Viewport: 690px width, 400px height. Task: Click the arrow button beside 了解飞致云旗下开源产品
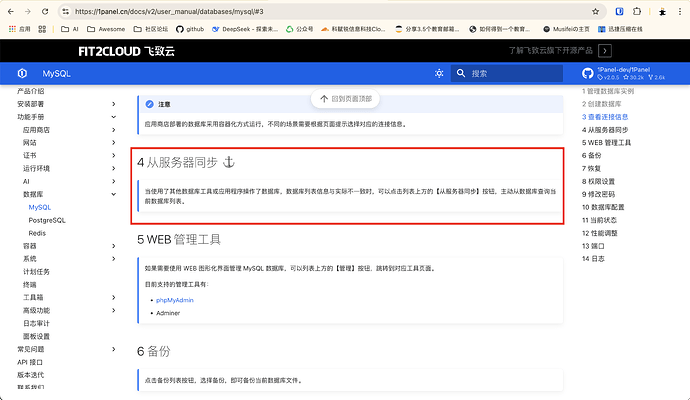pyautogui.click(x=605, y=51)
